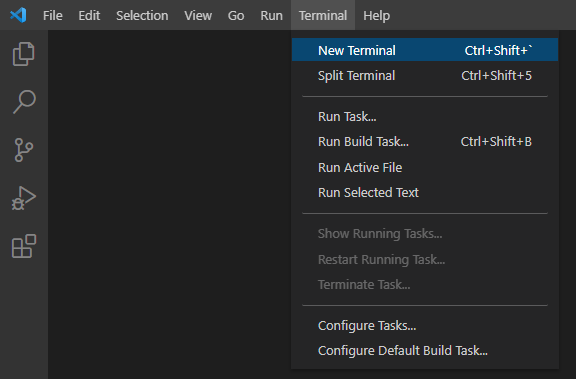This screenshot has width=576, height=379.
Task: Choose New Terminal from the menu
Action: 425,50
